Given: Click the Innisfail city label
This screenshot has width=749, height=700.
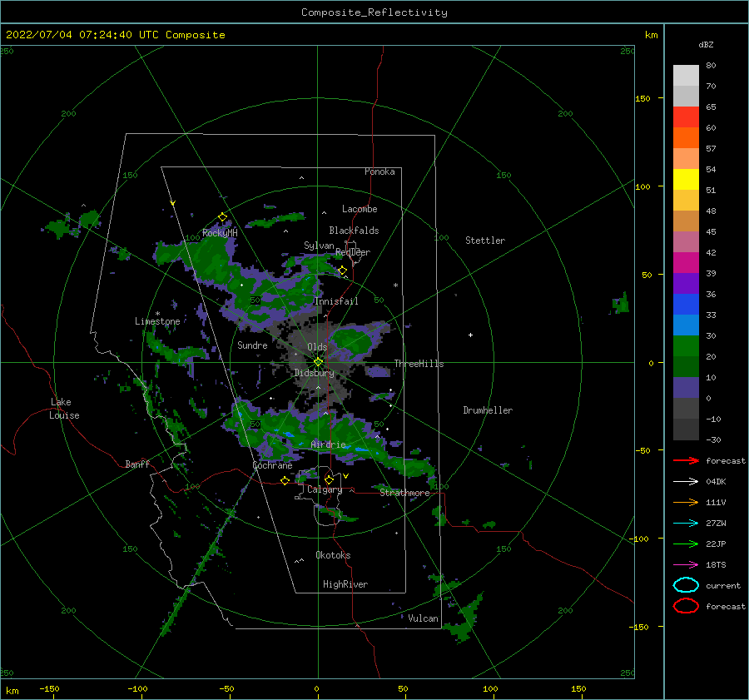Looking at the screenshot, I should 336,301.
